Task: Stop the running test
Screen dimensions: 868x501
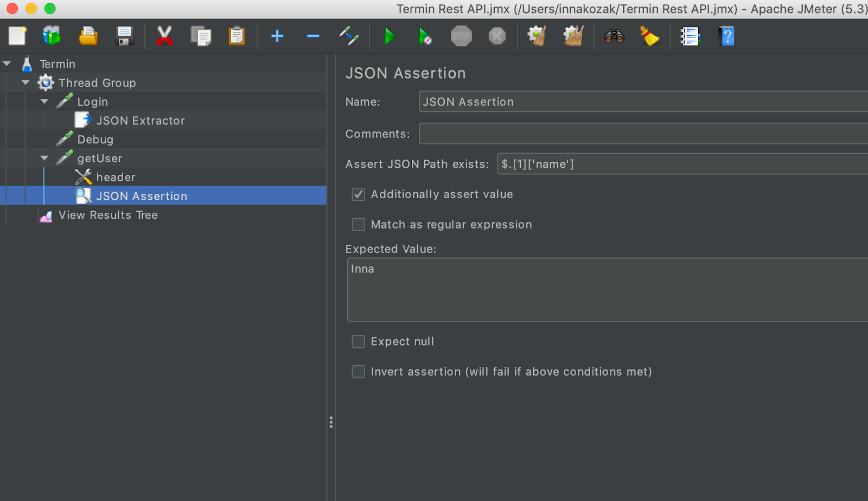Action: pos(461,36)
